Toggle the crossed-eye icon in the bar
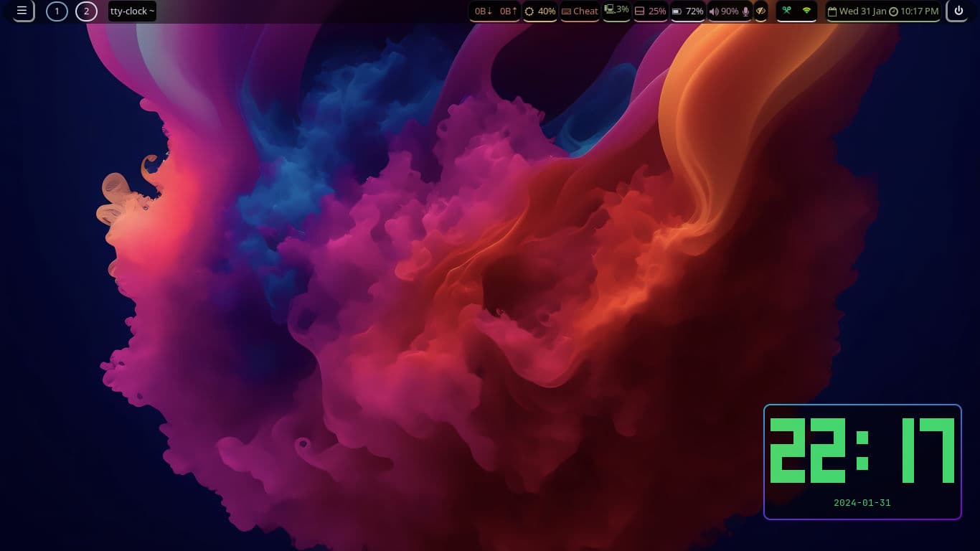The width and height of the screenshot is (980, 551). tap(760, 11)
